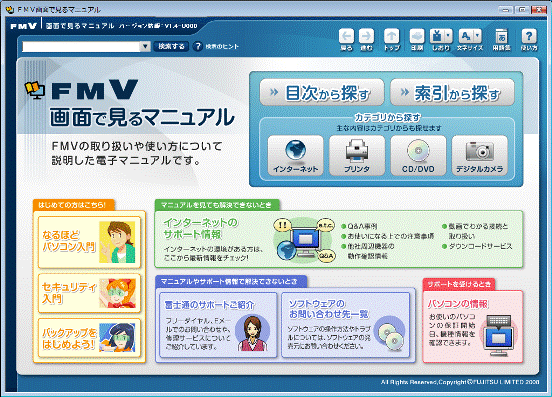Screen dimensions: 552x397
Task: Open ダウンロードサービス link
Action: (480, 246)
